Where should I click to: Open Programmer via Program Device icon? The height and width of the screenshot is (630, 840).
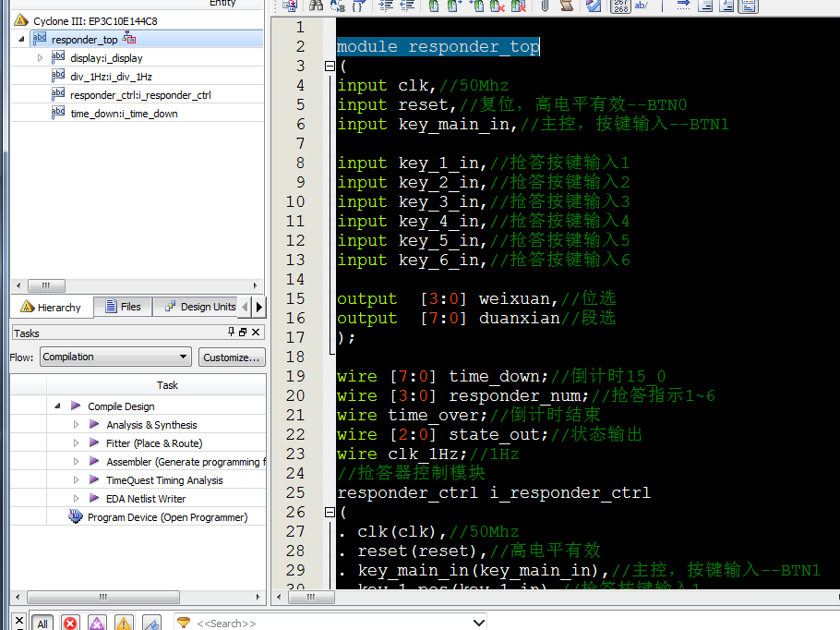[76, 517]
